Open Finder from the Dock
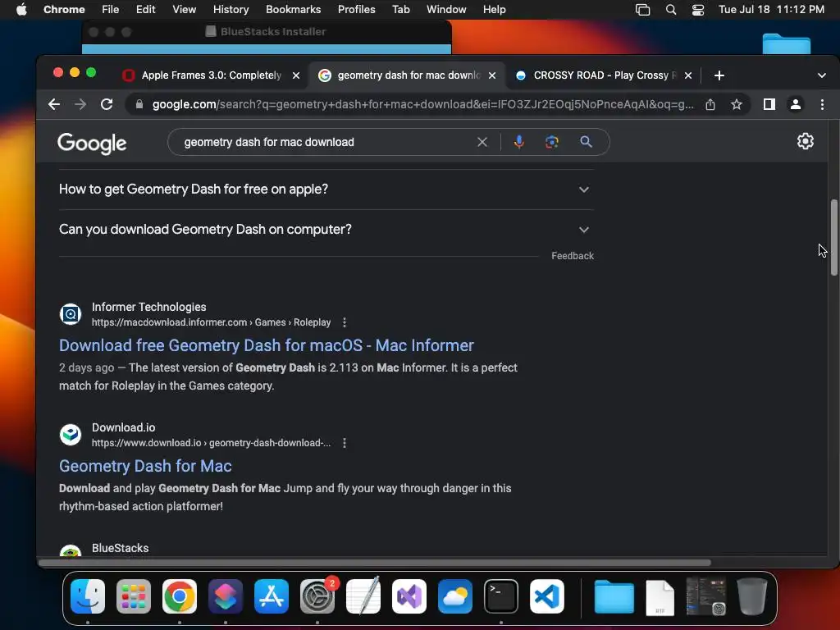The image size is (840, 630). pos(88,596)
